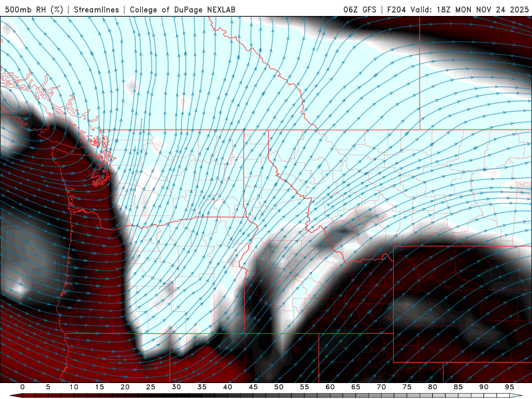Screen dimensions: 532x399
Task: Click the "40" legend tick label
Action: click(x=227, y=387)
